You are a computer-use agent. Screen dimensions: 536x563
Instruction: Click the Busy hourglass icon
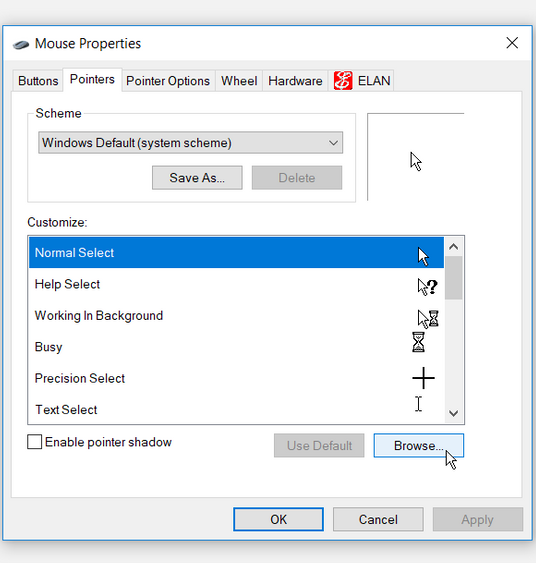pos(418,342)
